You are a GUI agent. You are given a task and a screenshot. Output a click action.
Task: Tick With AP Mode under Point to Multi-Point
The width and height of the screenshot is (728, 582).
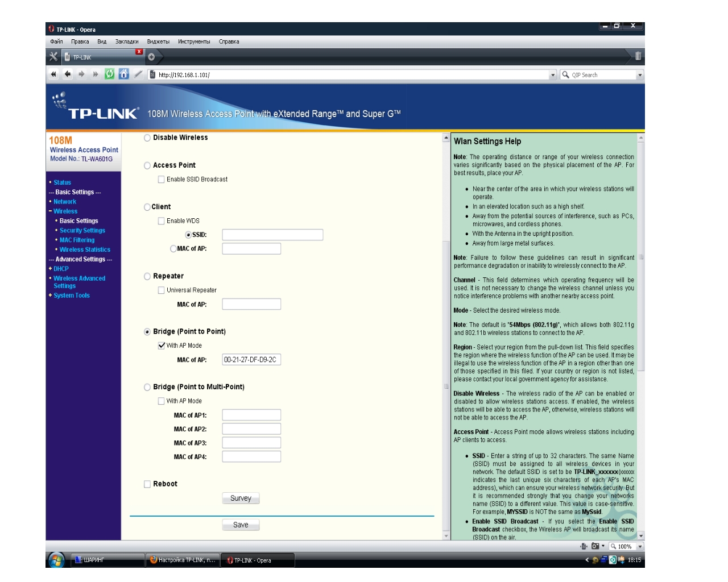click(161, 401)
